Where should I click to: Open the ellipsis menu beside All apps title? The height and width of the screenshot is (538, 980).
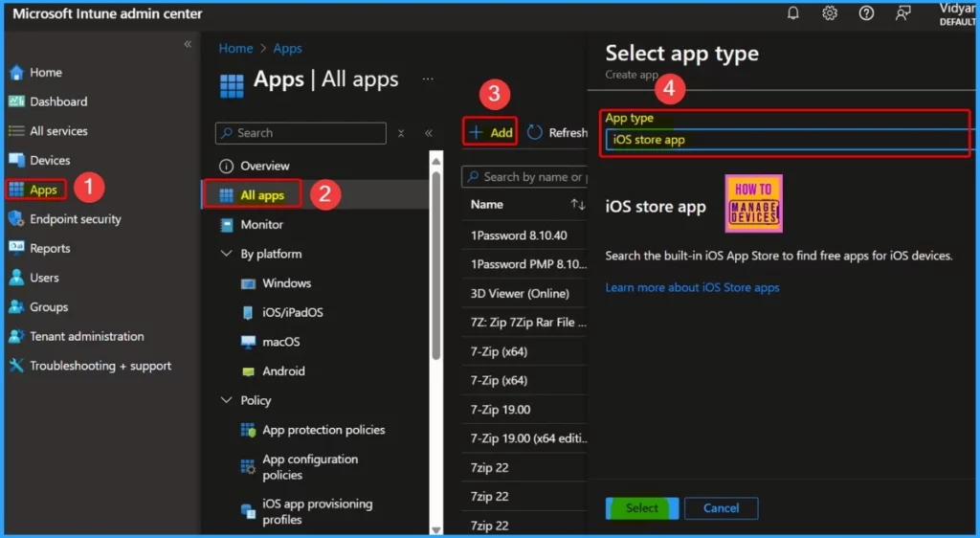tap(428, 79)
